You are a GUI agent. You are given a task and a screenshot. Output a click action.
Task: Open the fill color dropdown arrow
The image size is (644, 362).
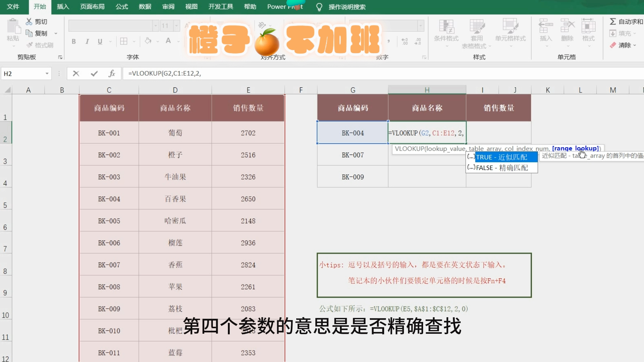tap(158, 41)
